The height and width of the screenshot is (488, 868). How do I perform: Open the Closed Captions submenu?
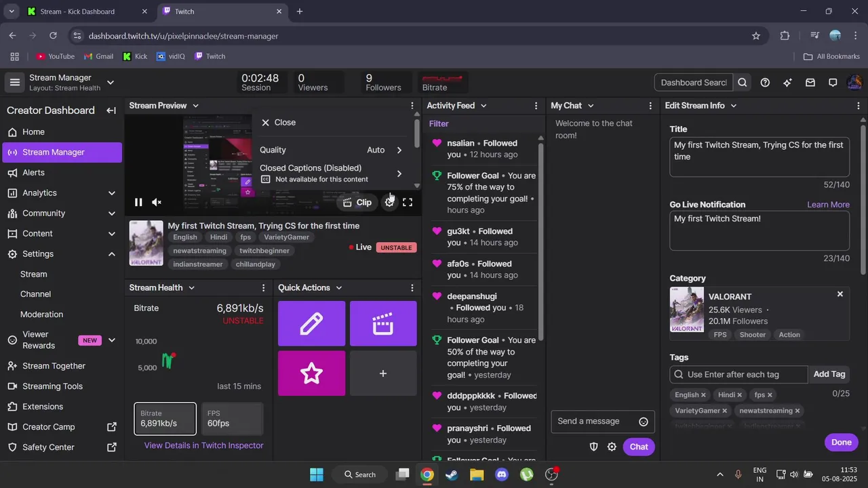click(332, 174)
